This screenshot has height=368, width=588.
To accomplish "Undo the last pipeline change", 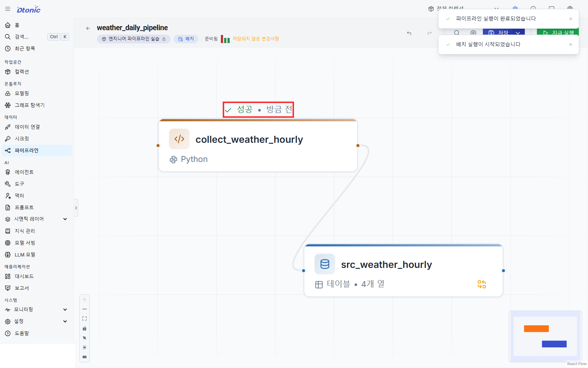I will (x=409, y=33).
